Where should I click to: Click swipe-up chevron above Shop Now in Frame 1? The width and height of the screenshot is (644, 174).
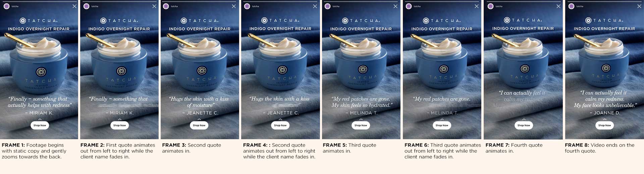click(x=40, y=119)
